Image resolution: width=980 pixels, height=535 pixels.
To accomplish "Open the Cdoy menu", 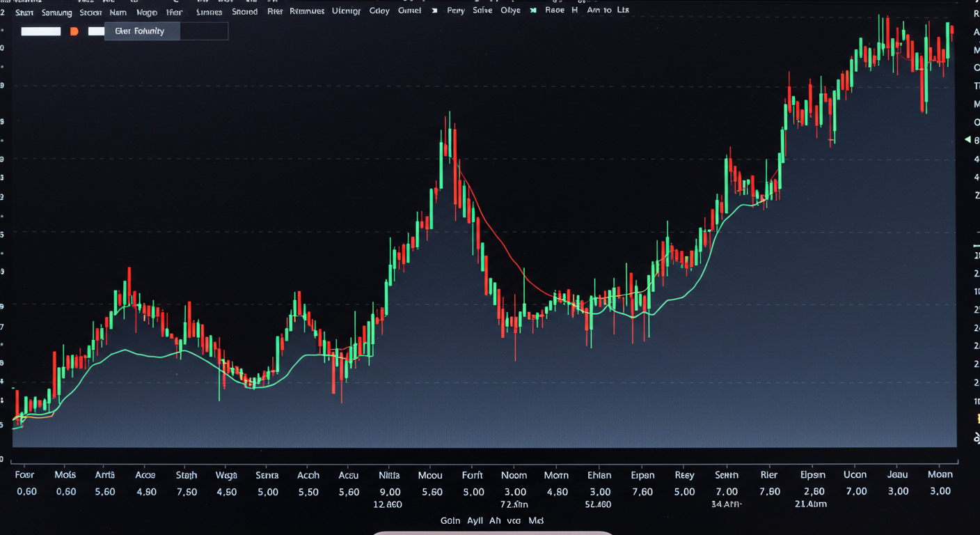I will (x=379, y=11).
